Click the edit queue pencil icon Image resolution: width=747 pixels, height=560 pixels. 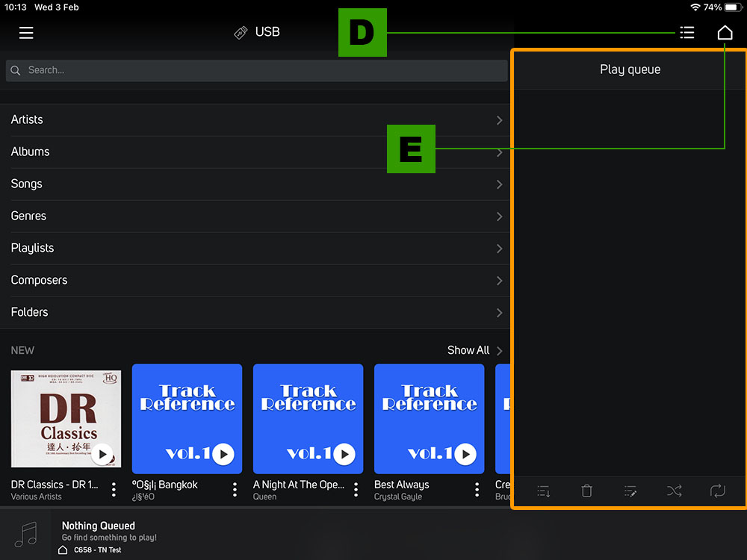630,491
